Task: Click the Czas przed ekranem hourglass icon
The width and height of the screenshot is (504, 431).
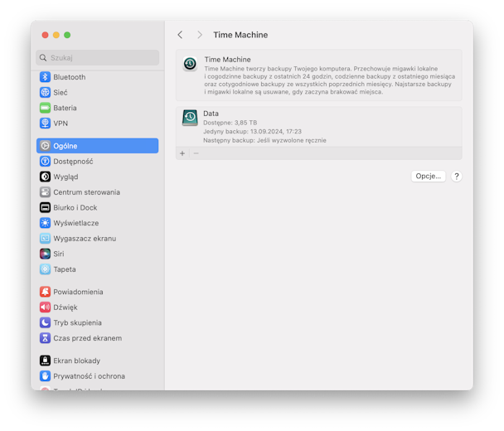Action: coord(45,338)
